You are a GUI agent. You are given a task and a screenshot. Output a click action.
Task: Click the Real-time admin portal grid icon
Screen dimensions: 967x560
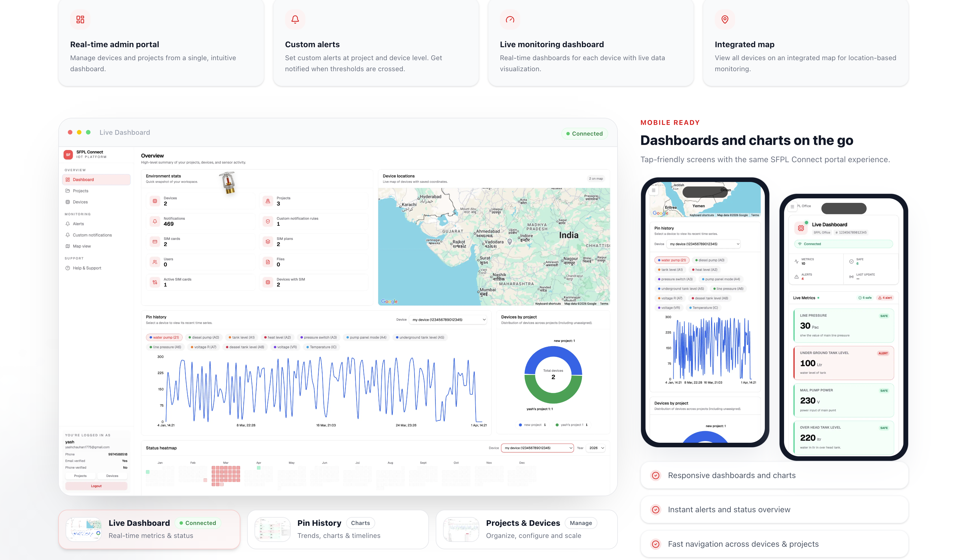[80, 19]
